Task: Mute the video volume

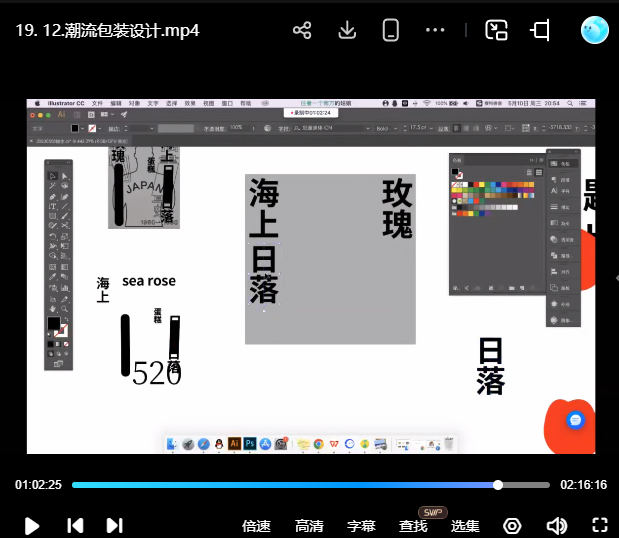Action: [x=556, y=526]
